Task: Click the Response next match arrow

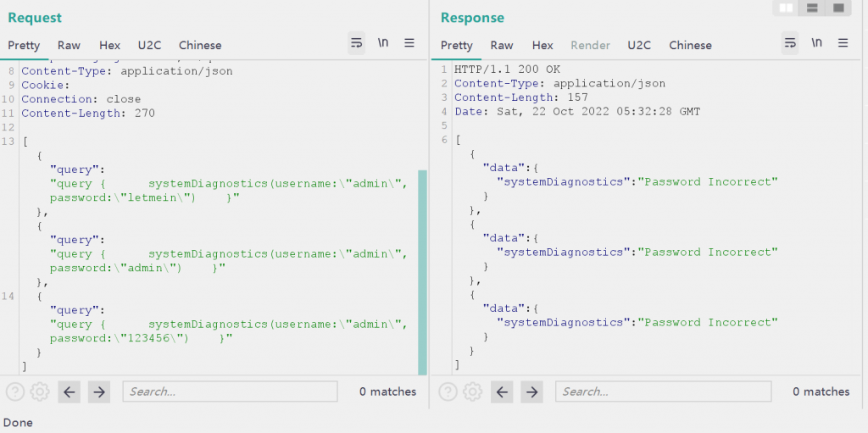Action: (531, 391)
